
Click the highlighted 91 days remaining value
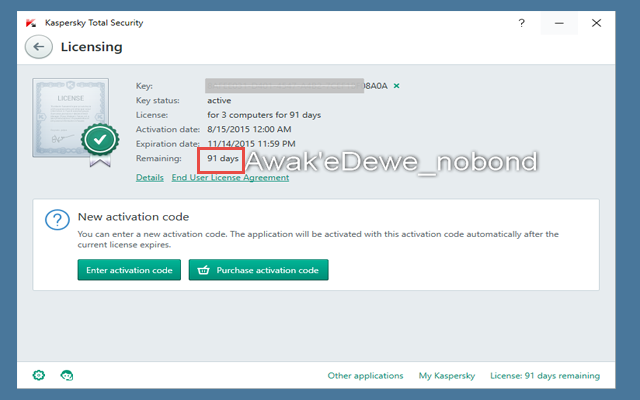[x=222, y=158]
